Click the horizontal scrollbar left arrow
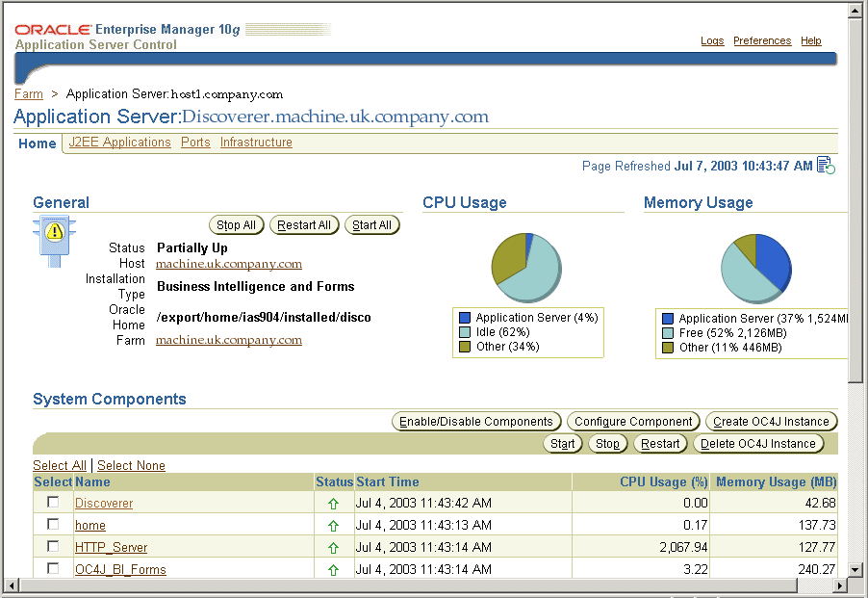Screen dimensions: 868x598 point(11,585)
